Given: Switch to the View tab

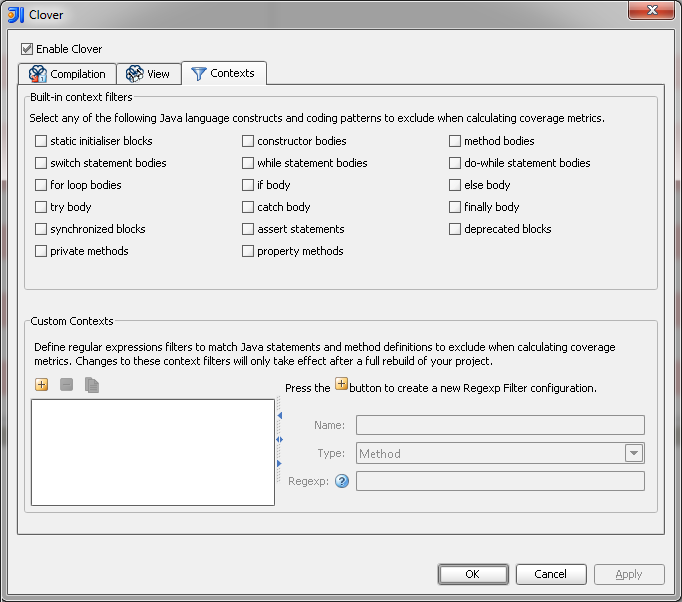Looking at the screenshot, I should (148, 74).
